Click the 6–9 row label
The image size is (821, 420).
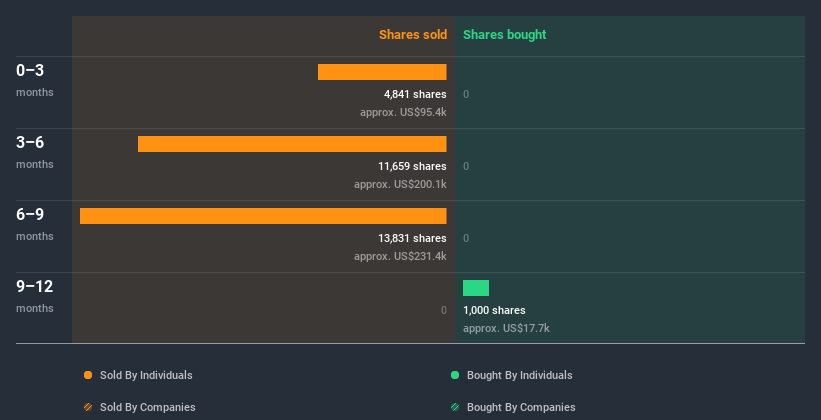pyautogui.click(x=30, y=214)
